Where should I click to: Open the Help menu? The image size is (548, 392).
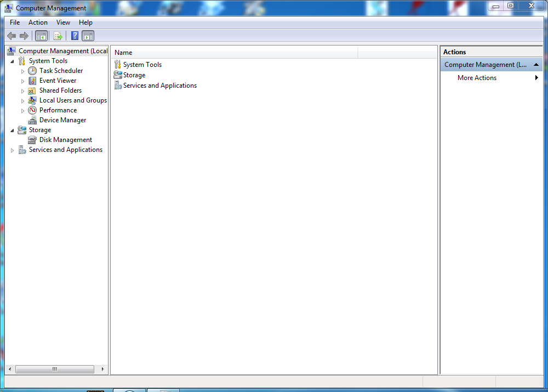coord(85,22)
